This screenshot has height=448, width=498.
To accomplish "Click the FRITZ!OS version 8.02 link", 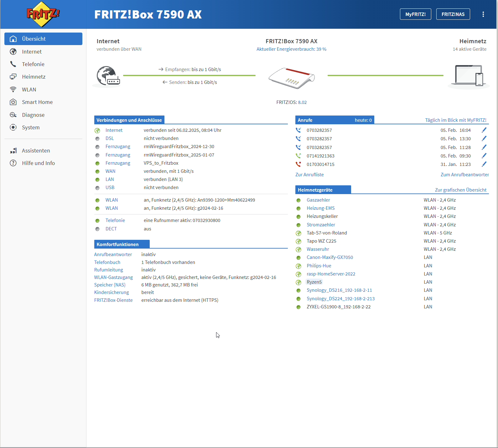I will [x=302, y=102].
